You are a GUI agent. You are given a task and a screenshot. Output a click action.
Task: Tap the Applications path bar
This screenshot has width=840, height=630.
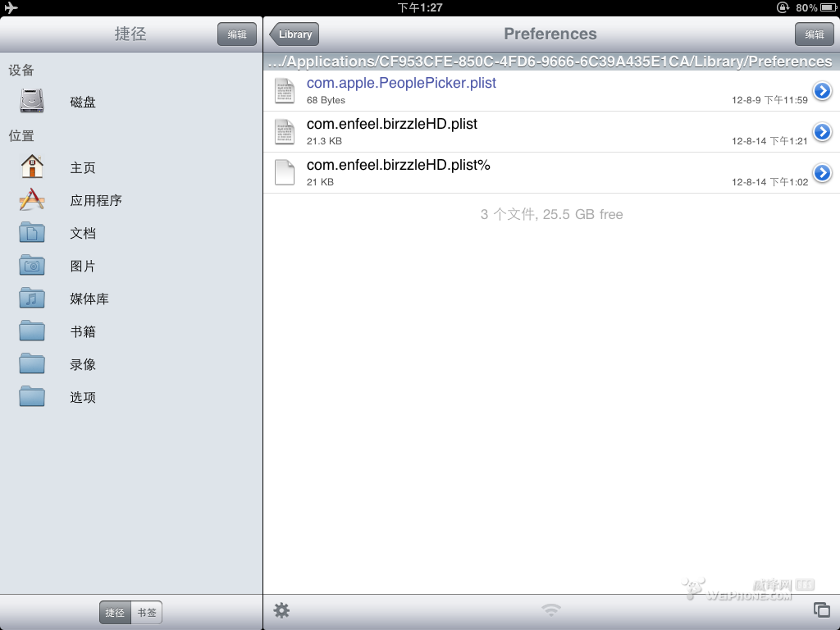pos(550,62)
